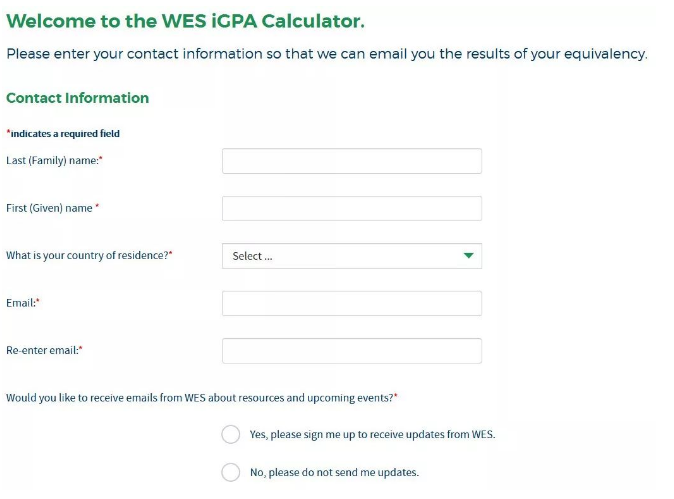This screenshot has width=674, height=499.
Task: Click the "Re-enter email:" label
Action: pos(43,351)
